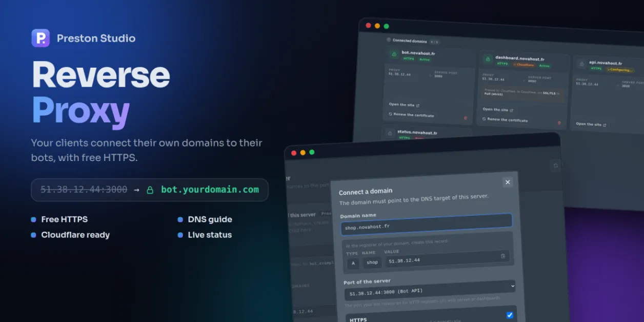Screen dimensions: 644x322
Task: Copy the 51.38.12.44 record value
Action: [502, 256]
